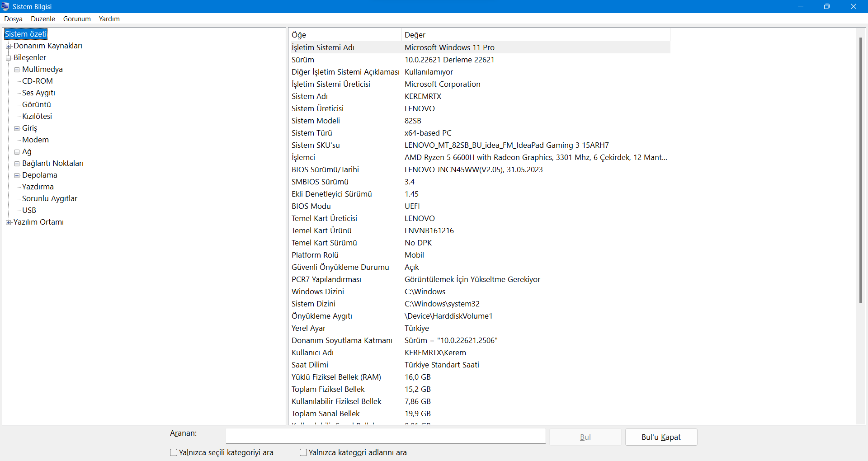Image resolution: width=868 pixels, height=461 pixels.
Task: Select Ses Aygıtı in the tree
Action: point(39,93)
